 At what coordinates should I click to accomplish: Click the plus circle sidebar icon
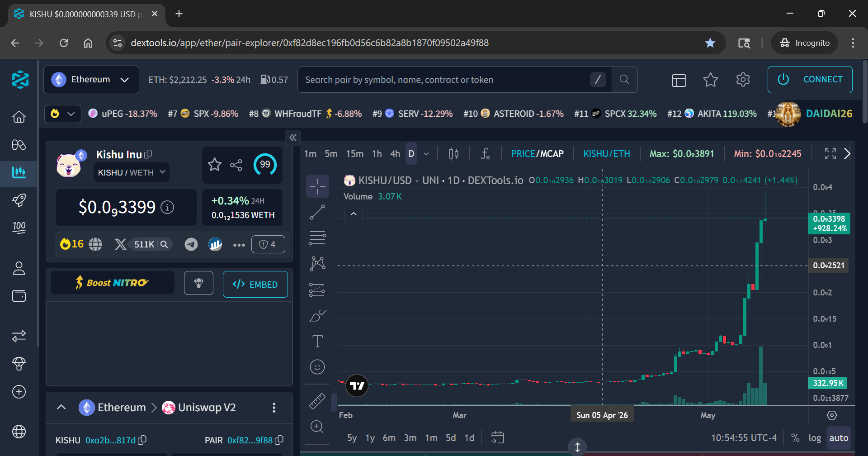tap(19, 392)
